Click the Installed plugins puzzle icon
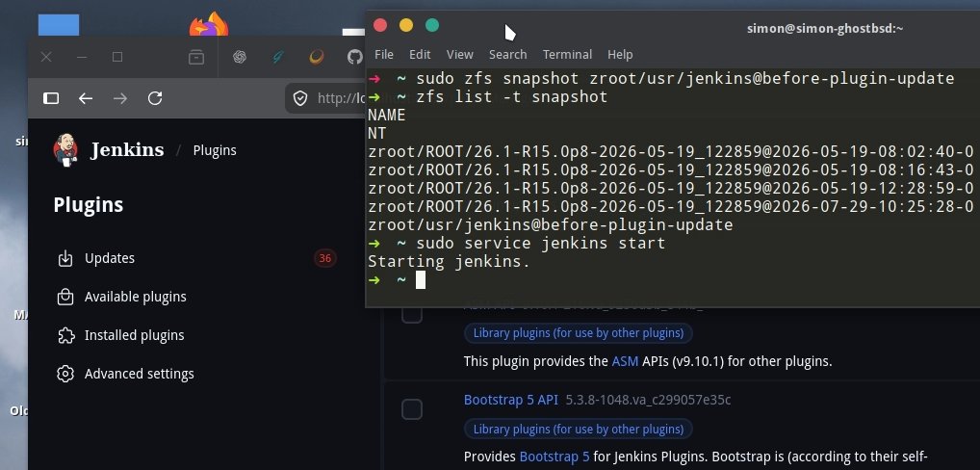Screen dimensions: 980x470 [x=65, y=335]
